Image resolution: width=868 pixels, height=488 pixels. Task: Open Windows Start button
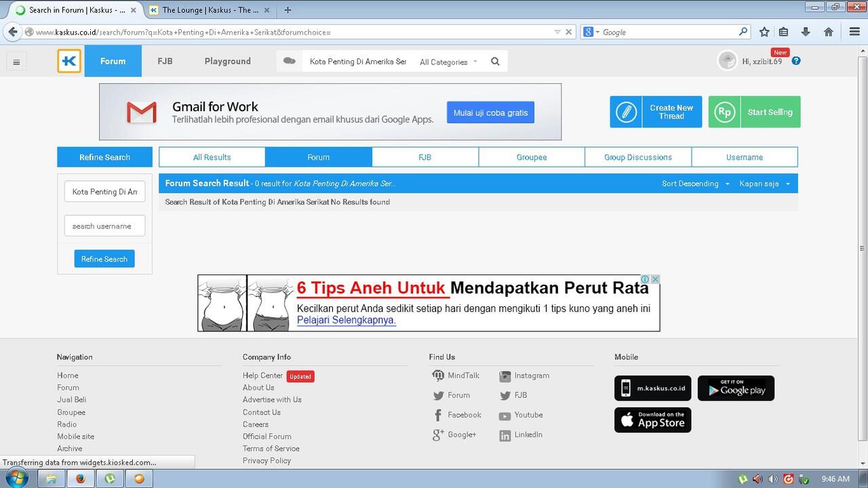[16, 478]
